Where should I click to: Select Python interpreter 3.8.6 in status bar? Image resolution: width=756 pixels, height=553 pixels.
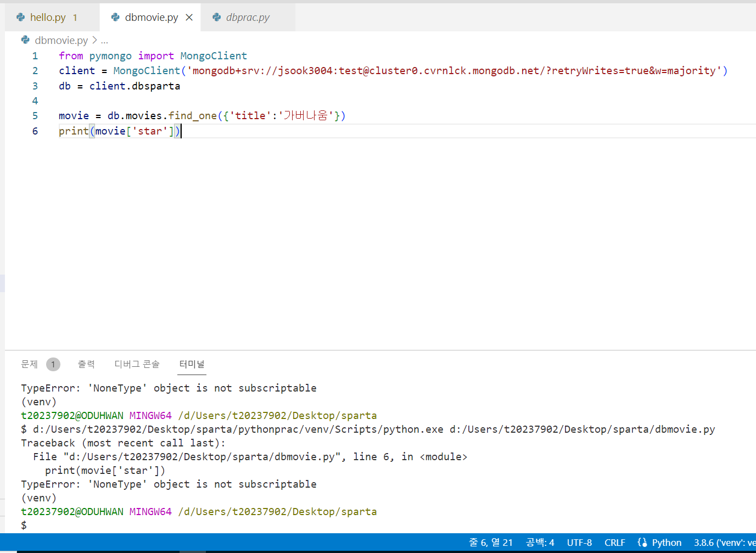(x=725, y=543)
